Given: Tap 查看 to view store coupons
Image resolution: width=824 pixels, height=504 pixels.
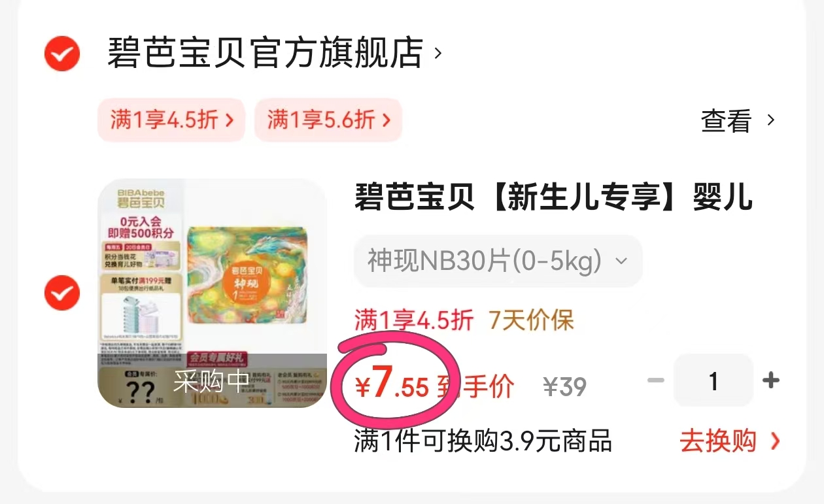Looking at the screenshot, I should pos(726,120).
